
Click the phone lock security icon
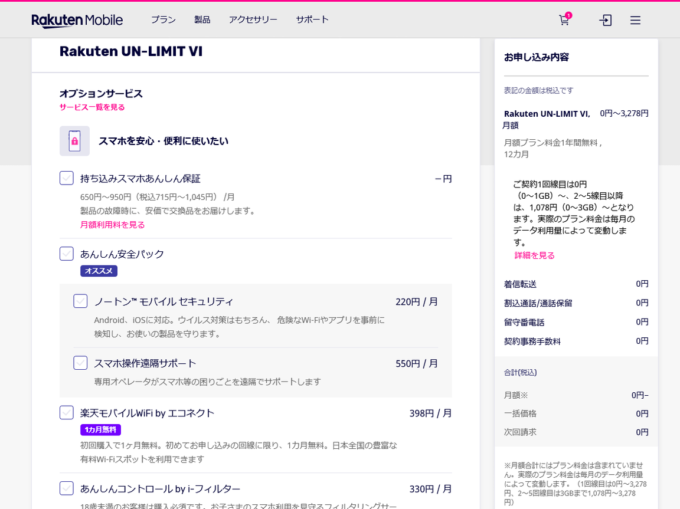(x=75, y=141)
